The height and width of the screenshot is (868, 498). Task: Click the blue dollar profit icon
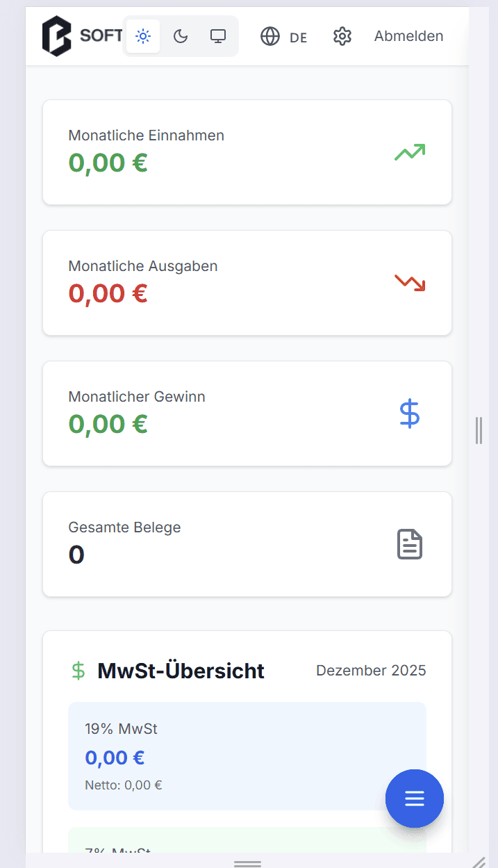click(410, 413)
